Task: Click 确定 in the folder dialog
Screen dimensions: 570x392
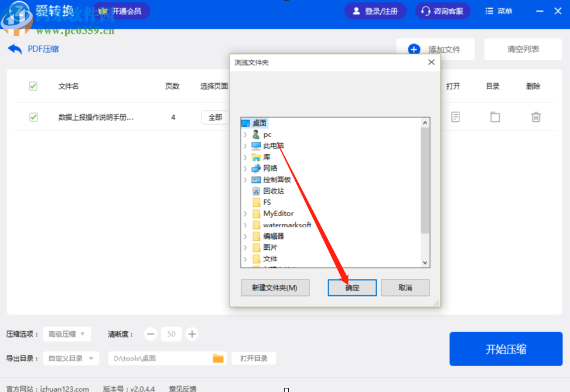Action: click(x=352, y=288)
